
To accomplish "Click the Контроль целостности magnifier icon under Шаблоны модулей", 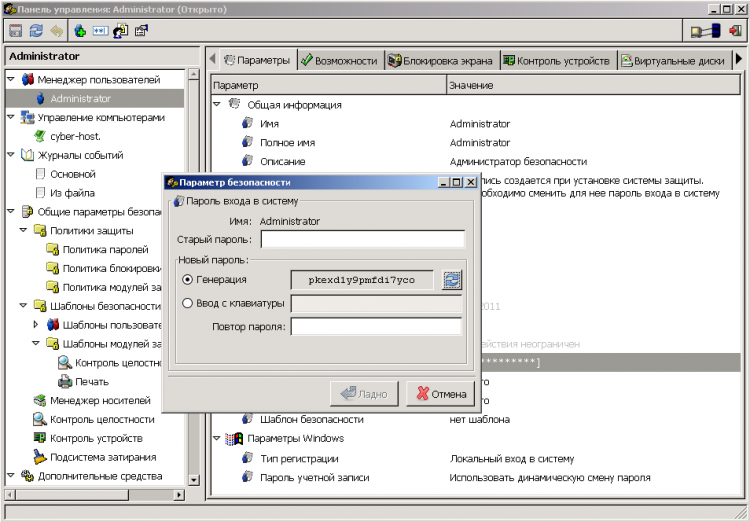I will pos(65,363).
